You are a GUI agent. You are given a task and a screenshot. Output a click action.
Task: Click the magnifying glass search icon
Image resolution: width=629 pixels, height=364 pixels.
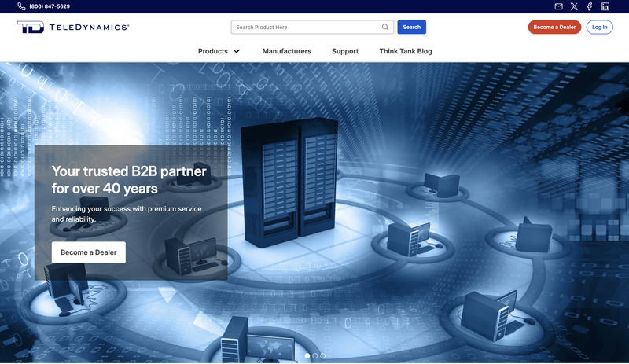(x=385, y=27)
